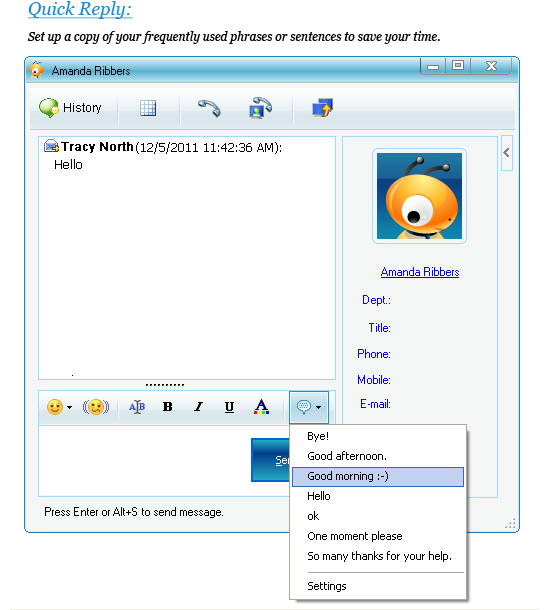Click Amanda's avatar picture
This screenshot has width=550, height=610.
tap(419, 196)
